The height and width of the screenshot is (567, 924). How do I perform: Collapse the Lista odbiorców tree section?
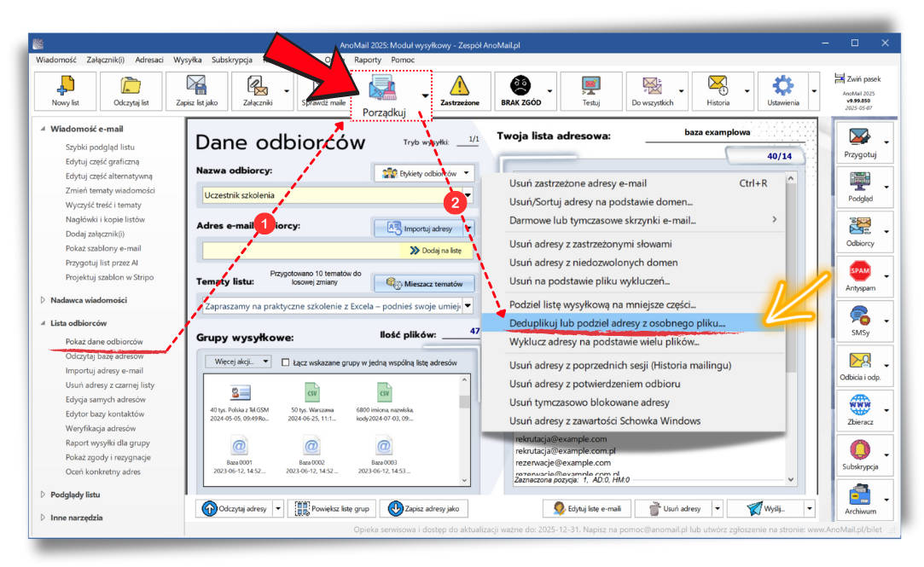(x=43, y=323)
